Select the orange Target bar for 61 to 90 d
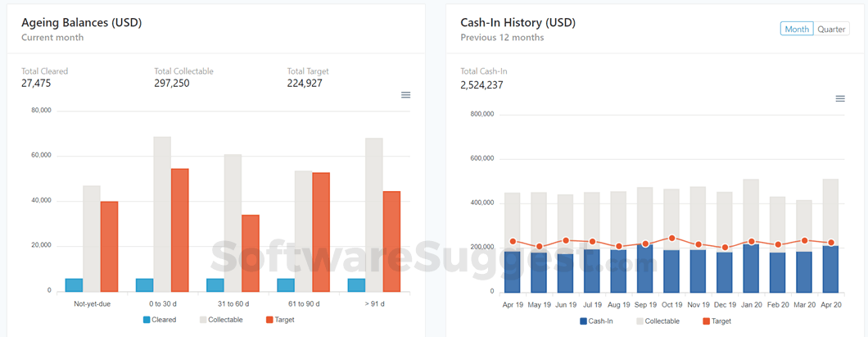This screenshot has width=868, height=337. [321, 231]
